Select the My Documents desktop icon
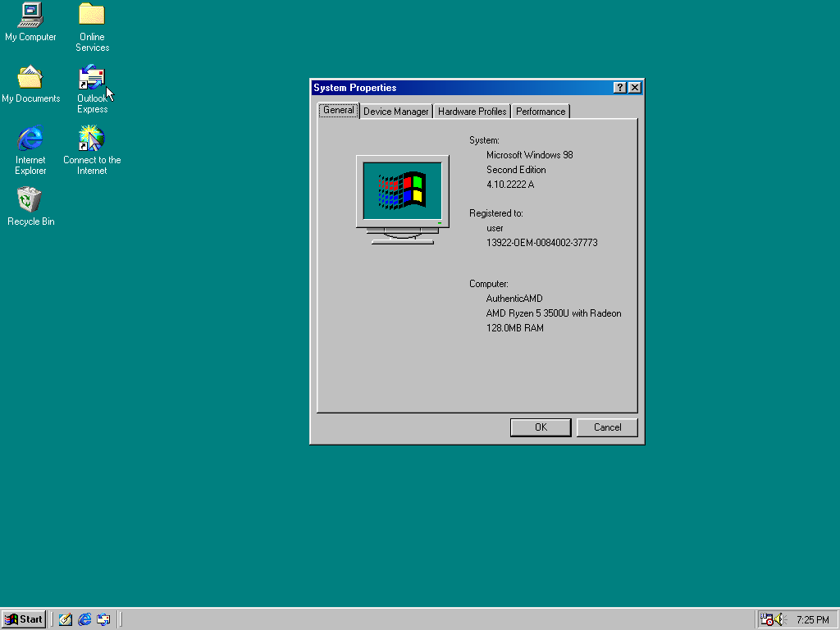Image resolution: width=840 pixels, height=630 pixels. pyautogui.click(x=30, y=84)
